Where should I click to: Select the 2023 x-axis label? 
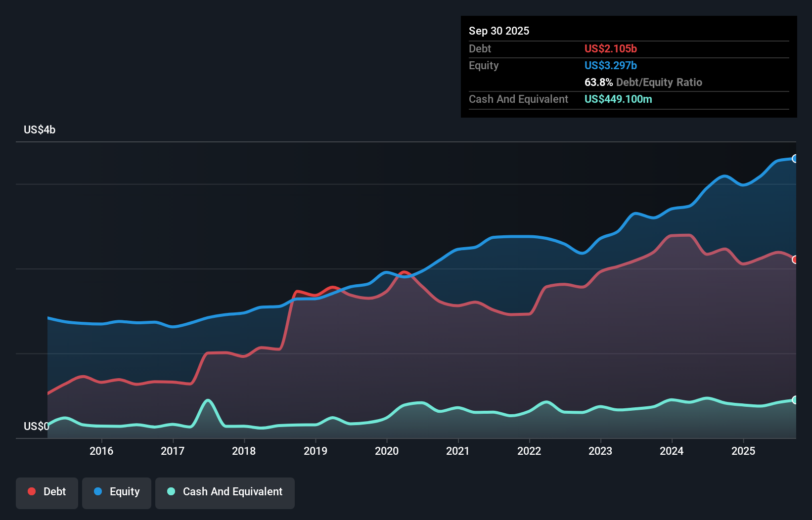(600, 451)
